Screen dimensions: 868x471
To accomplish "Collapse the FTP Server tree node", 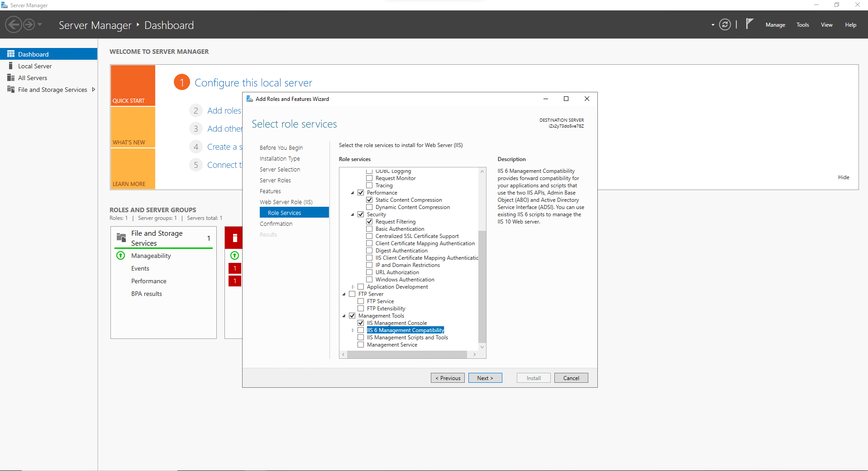I will pos(344,294).
